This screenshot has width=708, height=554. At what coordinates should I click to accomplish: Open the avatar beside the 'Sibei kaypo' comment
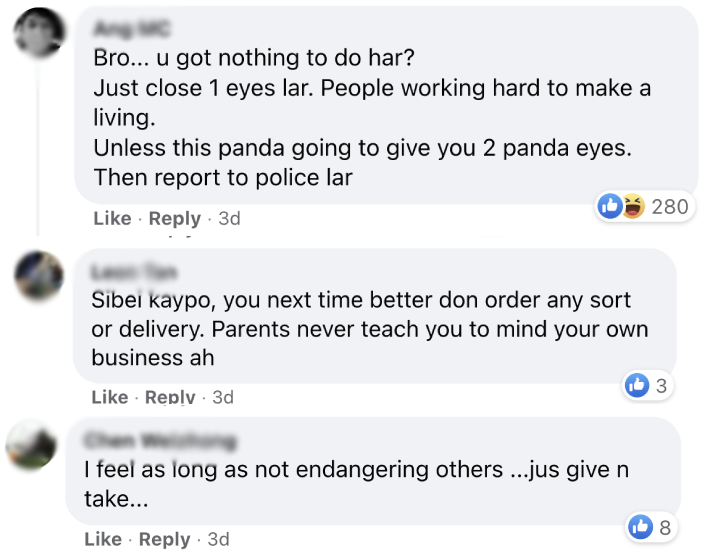39,276
